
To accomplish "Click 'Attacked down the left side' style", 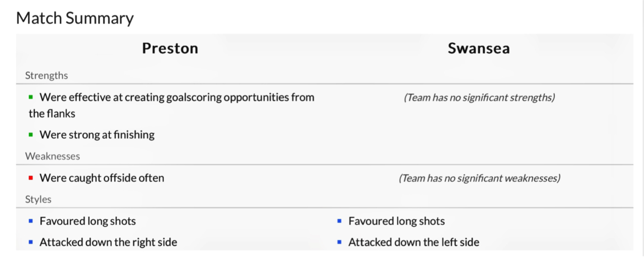I will pyautogui.click(x=414, y=242).
